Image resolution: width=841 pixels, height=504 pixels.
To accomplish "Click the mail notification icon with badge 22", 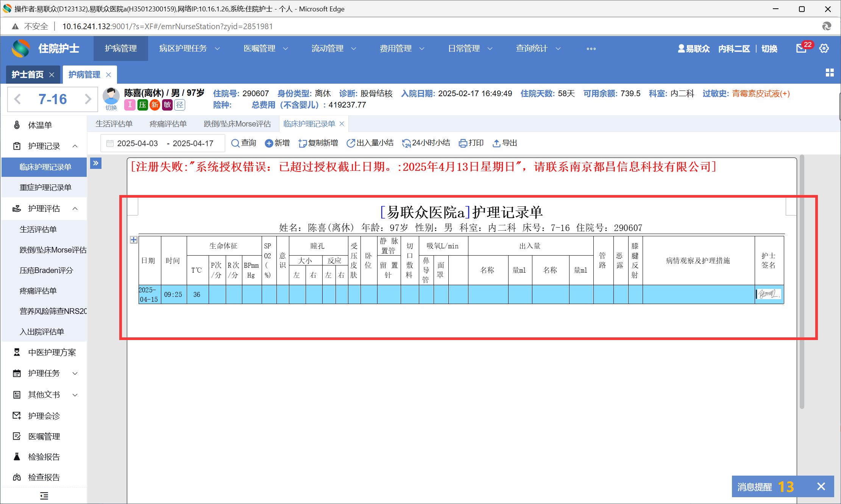I will [x=801, y=48].
